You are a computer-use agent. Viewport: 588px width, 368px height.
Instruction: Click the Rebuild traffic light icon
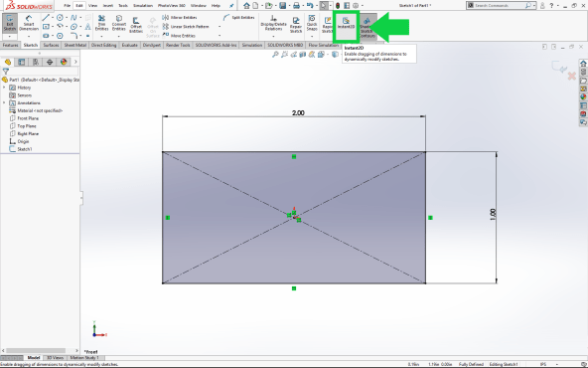click(338, 6)
